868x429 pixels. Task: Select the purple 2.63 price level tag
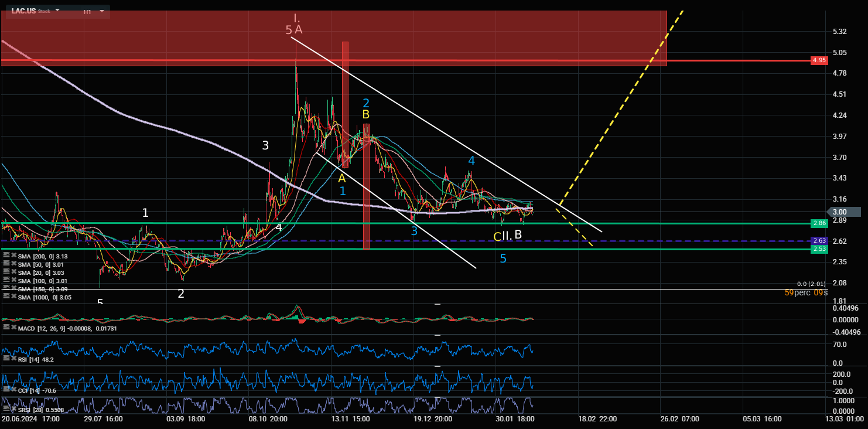(819, 241)
